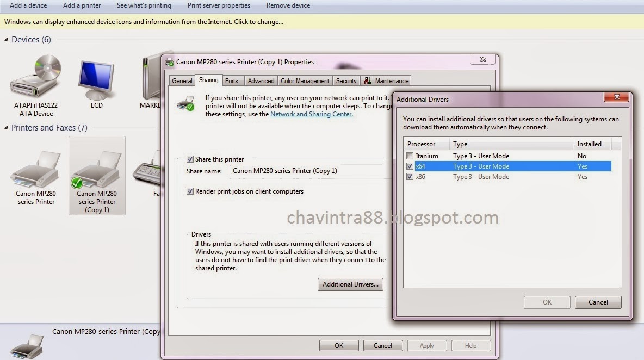This screenshot has height=360, width=644.
Task: Click OK in the Additional Drivers dialog
Action: tap(547, 302)
